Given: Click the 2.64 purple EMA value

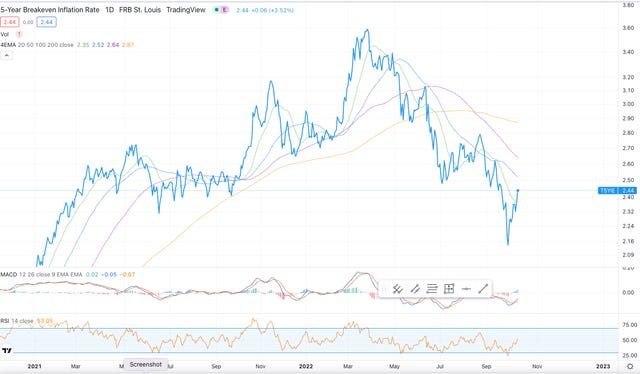Looking at the screenshot, I should [113, 45].
